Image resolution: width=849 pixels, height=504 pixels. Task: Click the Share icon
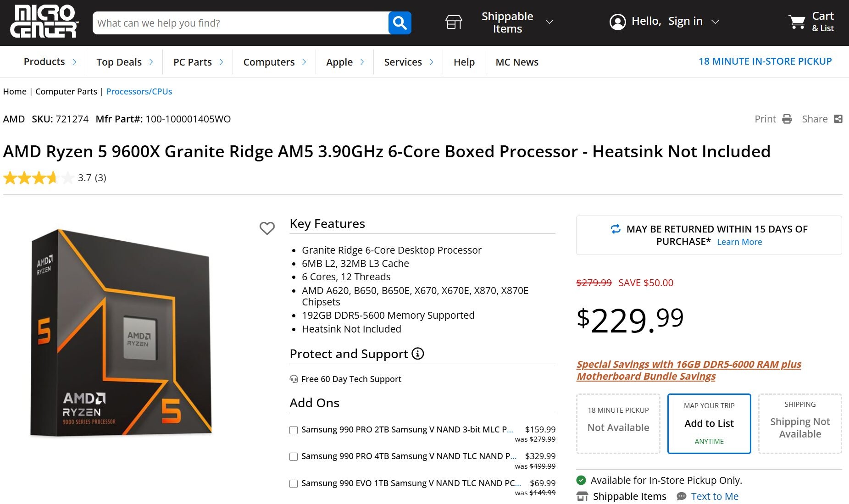[x=838, y=119]
